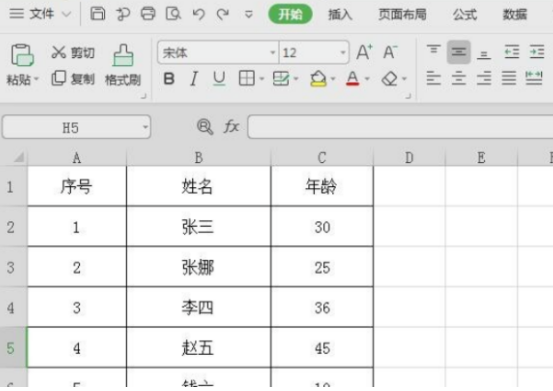
Task: Open font settings dialog launcher
Action: pos(408,96)
